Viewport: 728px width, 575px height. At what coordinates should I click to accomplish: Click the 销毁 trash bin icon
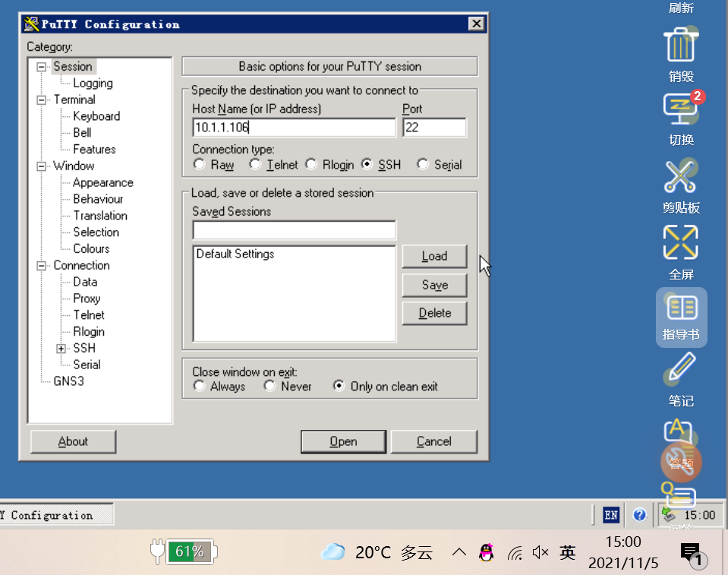pyautogui.click(x=681, y=45)
